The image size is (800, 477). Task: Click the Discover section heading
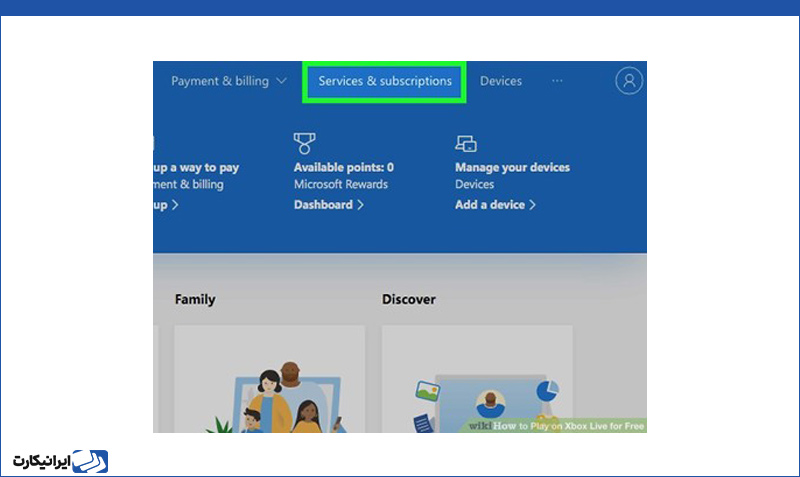409,299
